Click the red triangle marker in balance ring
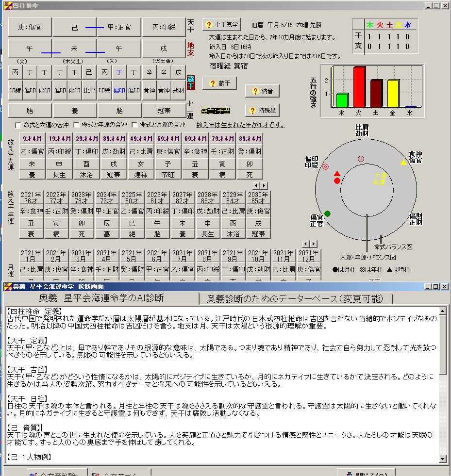 (337, 174)
